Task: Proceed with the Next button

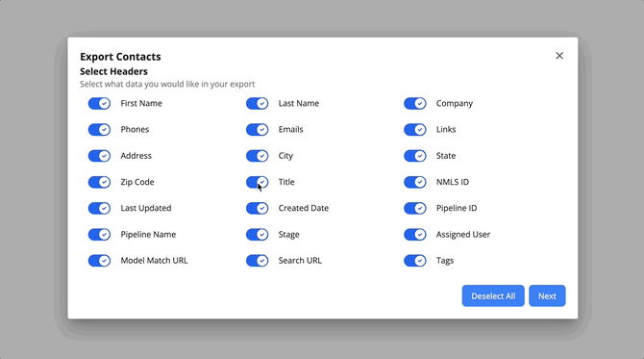Action: (547, 295)
